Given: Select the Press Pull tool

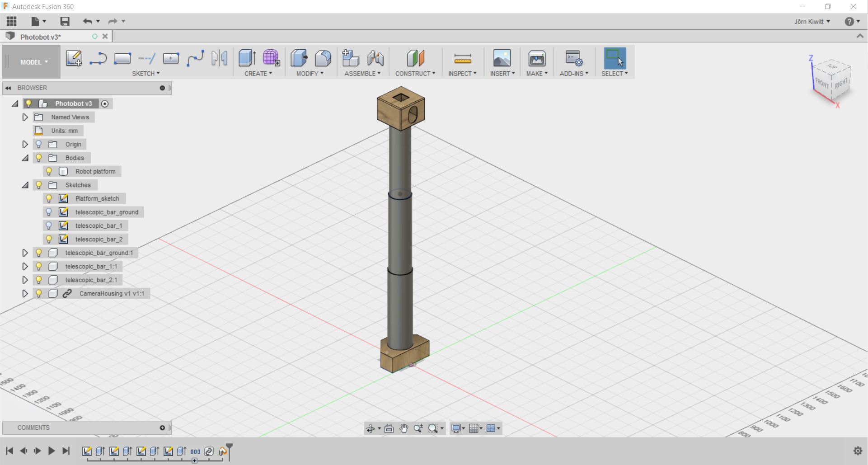Looking at the screenshot, I should click(299, 58).
